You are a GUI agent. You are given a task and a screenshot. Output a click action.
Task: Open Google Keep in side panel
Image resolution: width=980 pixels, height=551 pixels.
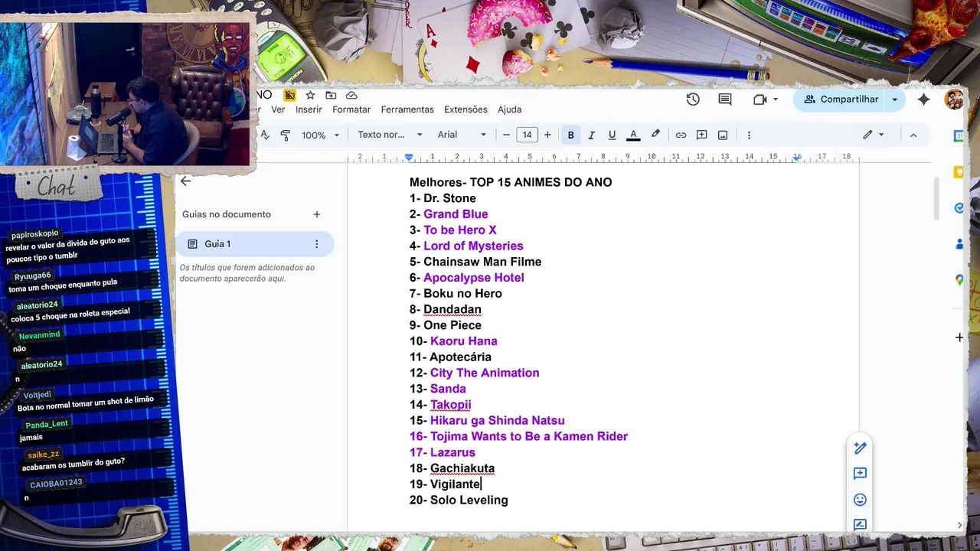959,172
